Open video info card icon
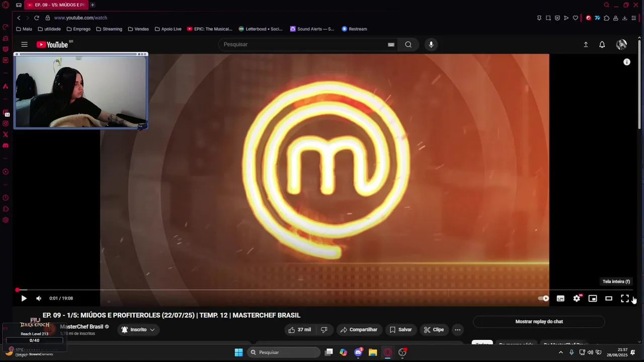Screen dimensions: 644x362 (x=627, y=62)
